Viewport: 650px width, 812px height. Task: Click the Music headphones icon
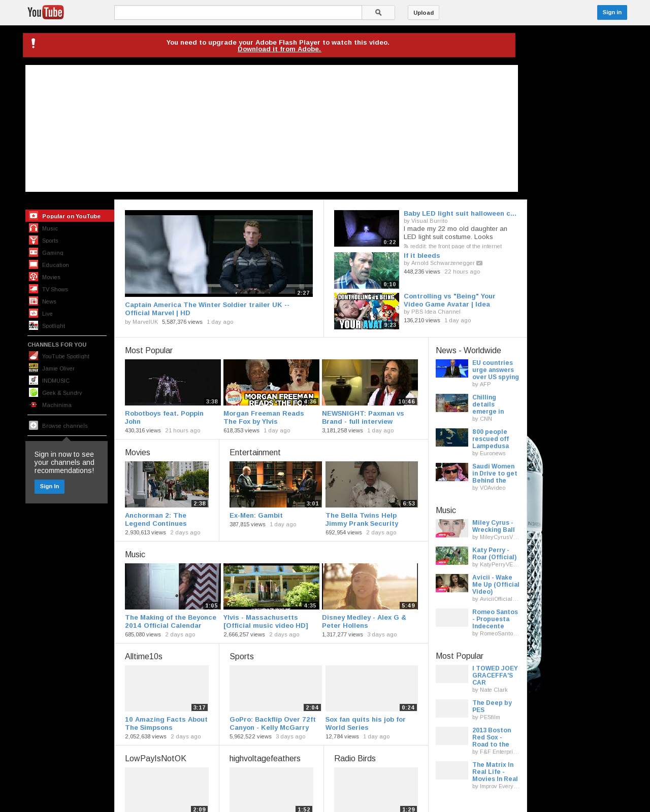(34, 228)
